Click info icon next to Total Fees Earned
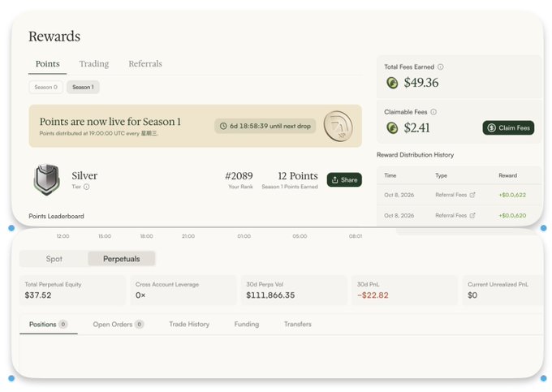The image size is (552, 392). click(x=441, y=67)
